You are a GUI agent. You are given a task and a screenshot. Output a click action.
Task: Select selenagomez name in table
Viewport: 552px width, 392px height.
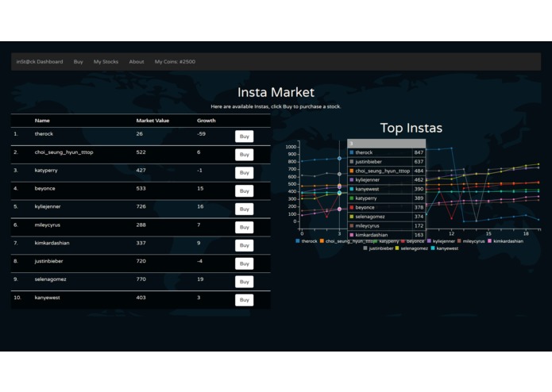(x=50, y=279)
